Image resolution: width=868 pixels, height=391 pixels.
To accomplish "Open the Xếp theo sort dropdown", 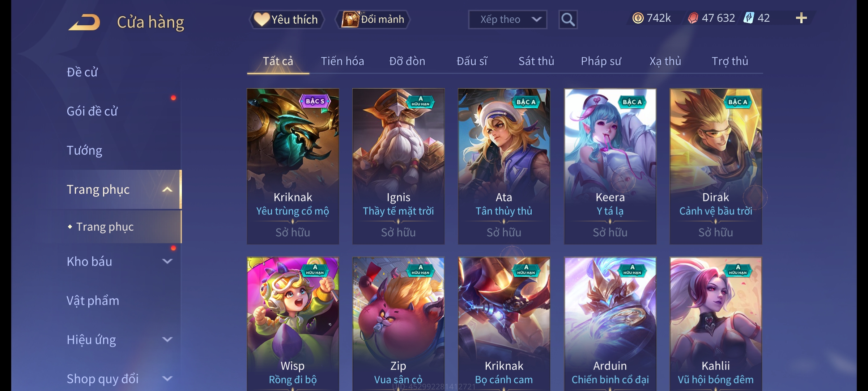I will tap(507, 20).
